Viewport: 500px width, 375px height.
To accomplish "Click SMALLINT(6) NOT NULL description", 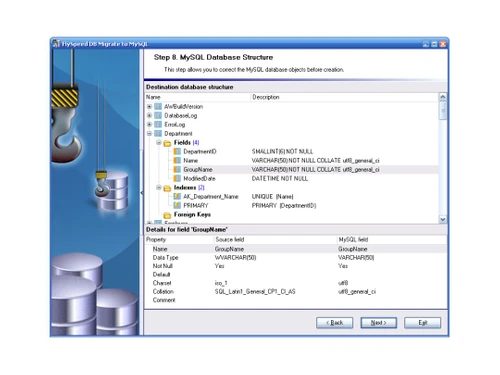I will [x=282, y=152].
